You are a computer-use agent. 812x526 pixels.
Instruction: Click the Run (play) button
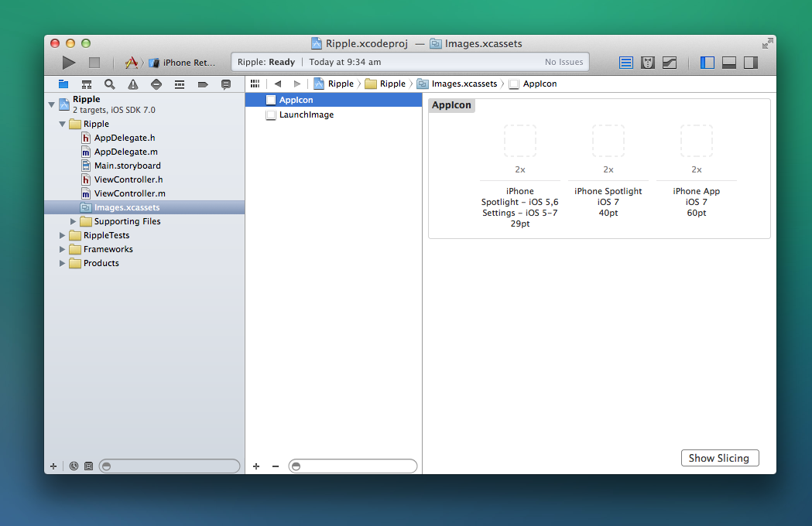pyautogui.click(x=69, y=63)
